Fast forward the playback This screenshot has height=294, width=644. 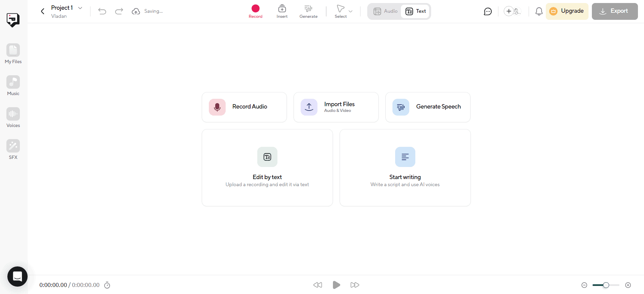(355, 285)
